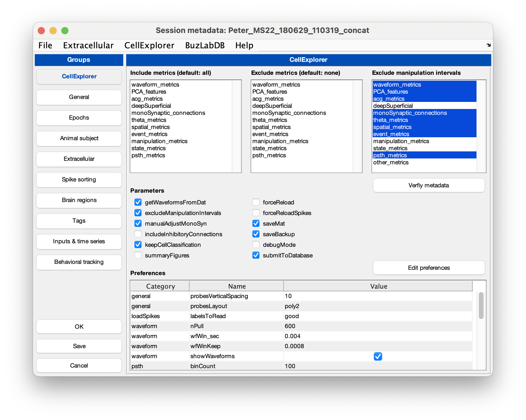Click the probesLayout value poly2 cell
526x420 pixels.
pos(378,306)
